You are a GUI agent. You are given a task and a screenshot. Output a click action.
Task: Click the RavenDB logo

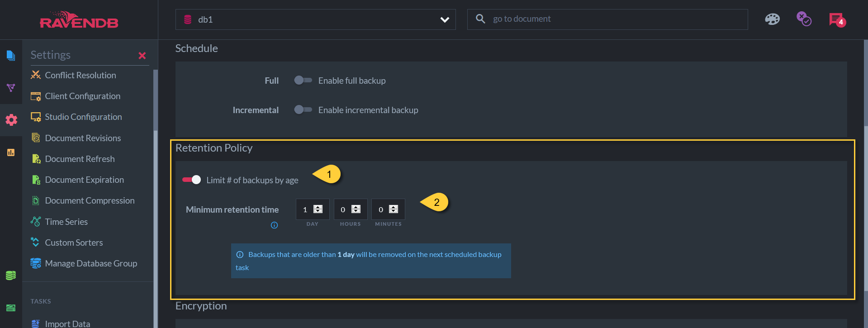pyautogui.click(x=79, y=20)
